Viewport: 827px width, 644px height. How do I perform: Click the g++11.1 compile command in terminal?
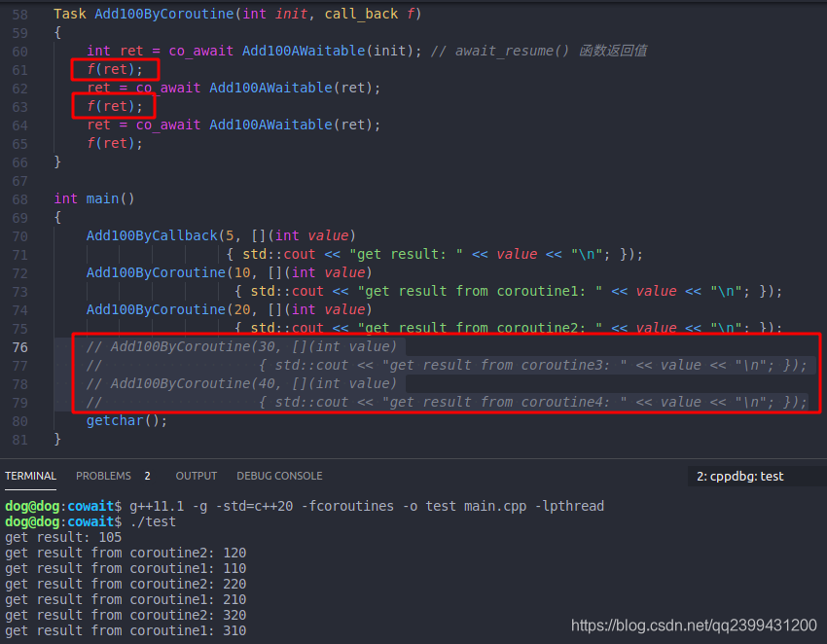[367, 506]
